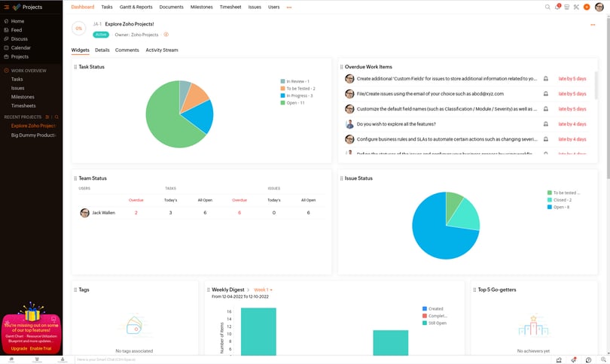Click the bottom-right clock icon
The image size is (610, 364).
tap(589, 359)
